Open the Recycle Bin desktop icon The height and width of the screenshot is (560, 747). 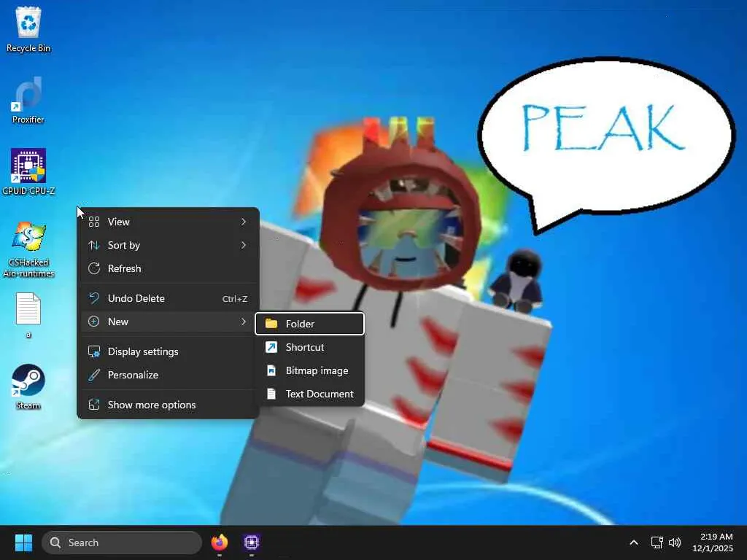(x=28, y=29)
